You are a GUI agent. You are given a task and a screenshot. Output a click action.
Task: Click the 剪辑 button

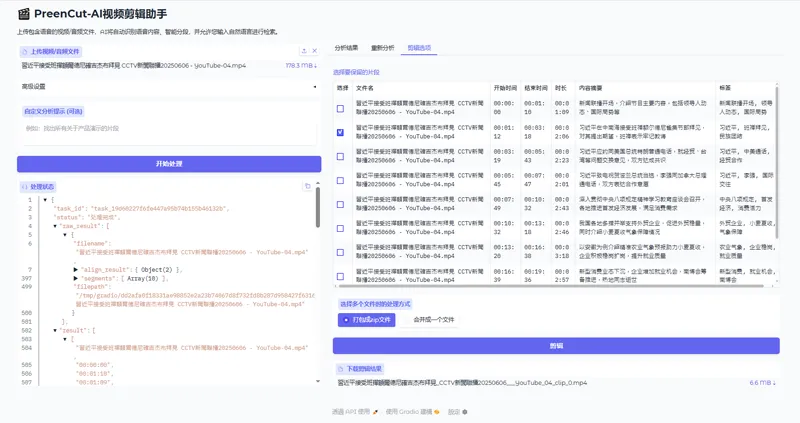click(x=556, y=346)
